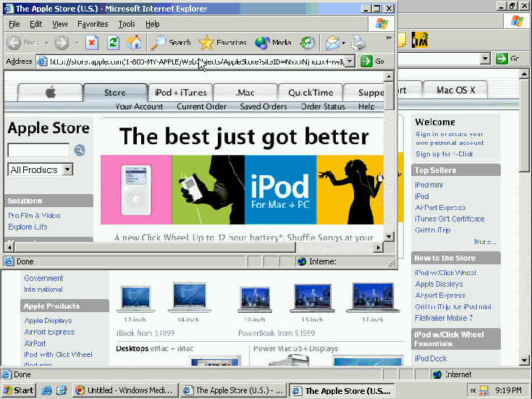
Task: Switch to Untitled - Windows Media taskbar button
Action: coord(124,390)
